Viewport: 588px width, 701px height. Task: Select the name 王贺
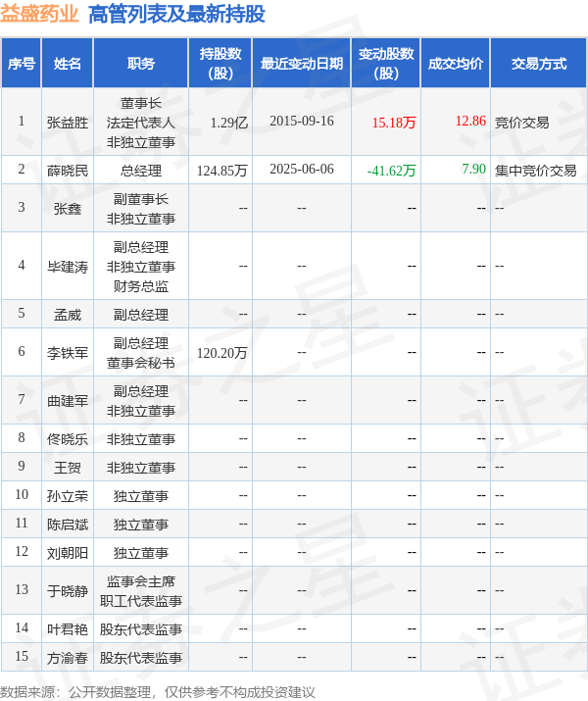[68, 468]
